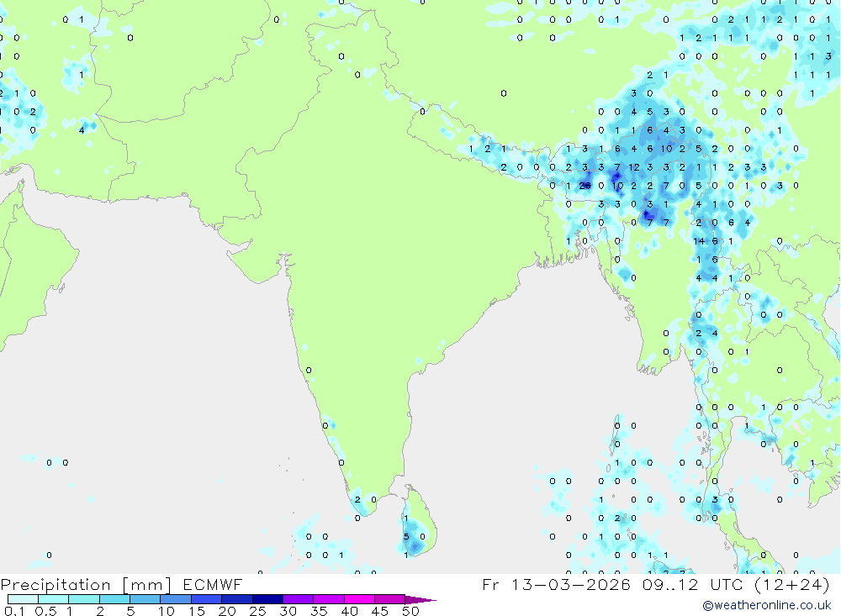Select the ECMWF model label
Screen dimensions: 841x616
213,584
